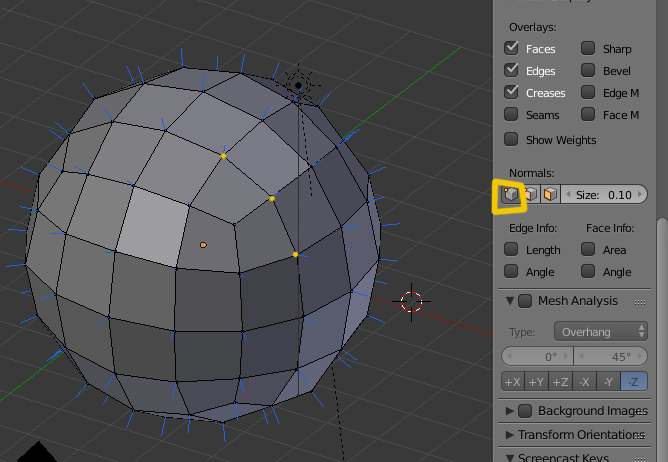Click the Mesh Analysis panel drag grip

pos(639,302)
